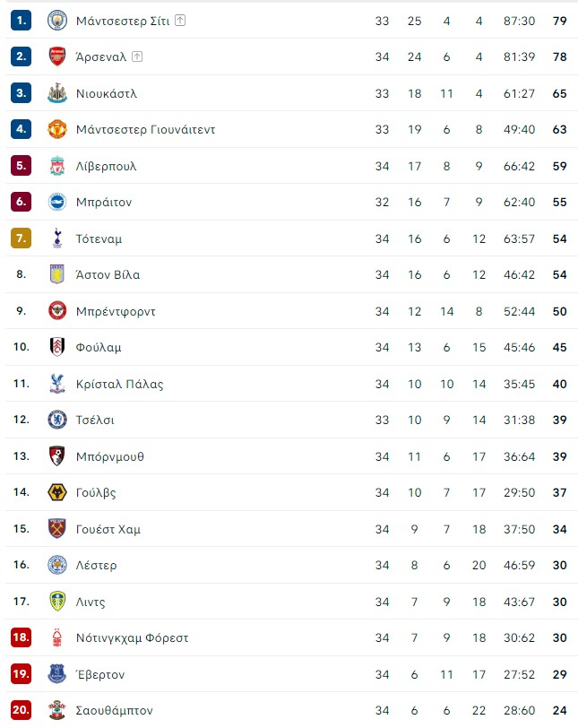Open the Μπράιτον team link

click(104, 202)
